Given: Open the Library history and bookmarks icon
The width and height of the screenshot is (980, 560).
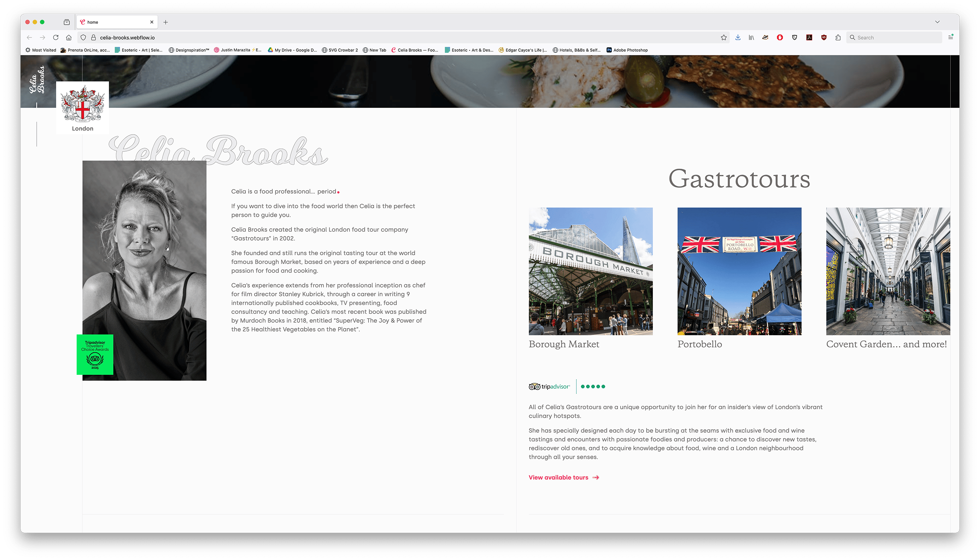Looking at the screenshot, I should 751,37.
